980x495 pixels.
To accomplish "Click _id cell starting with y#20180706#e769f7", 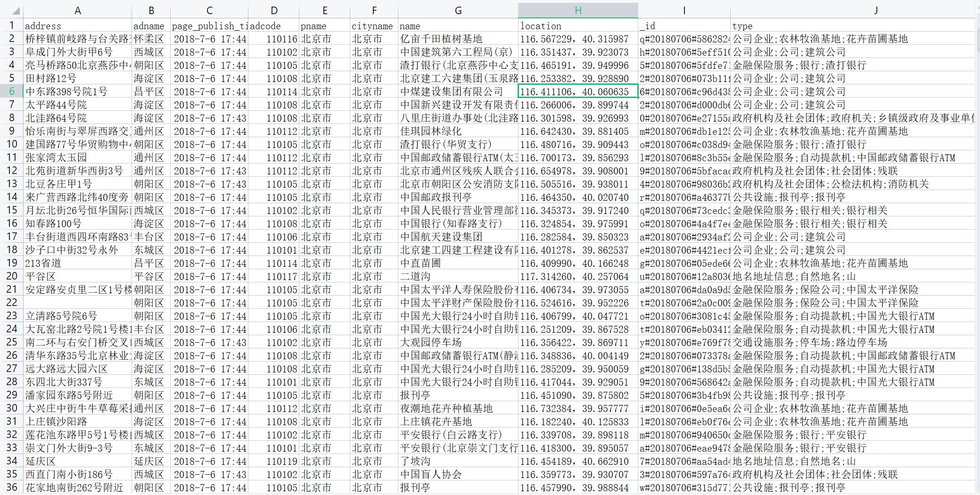I will [684, 342].
